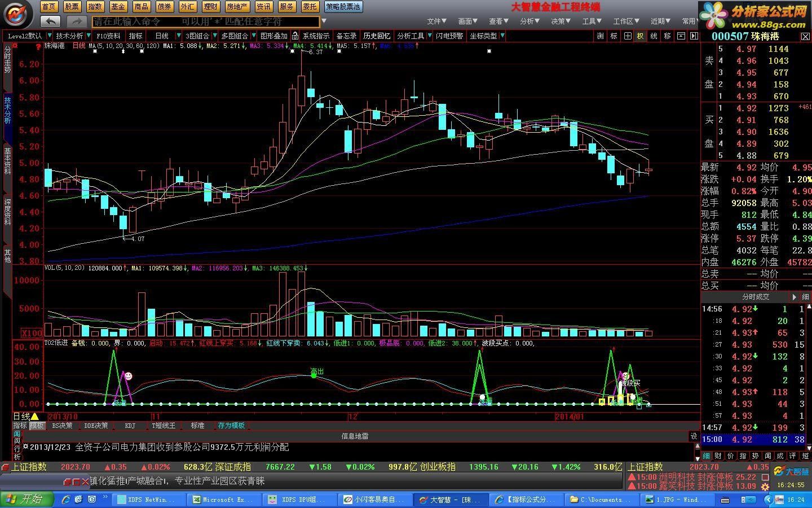Screen dimensions: 812x508
Task: Expand the 坐标类型 dropdown arrow
Action: (502, 36)
